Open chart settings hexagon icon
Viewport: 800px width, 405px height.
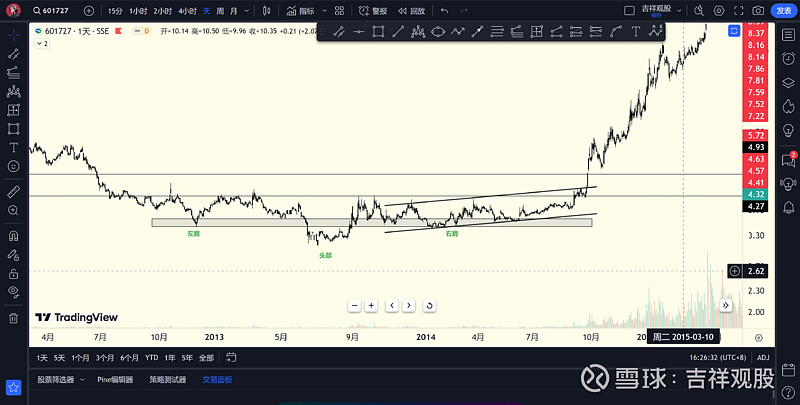pos(719,11)
